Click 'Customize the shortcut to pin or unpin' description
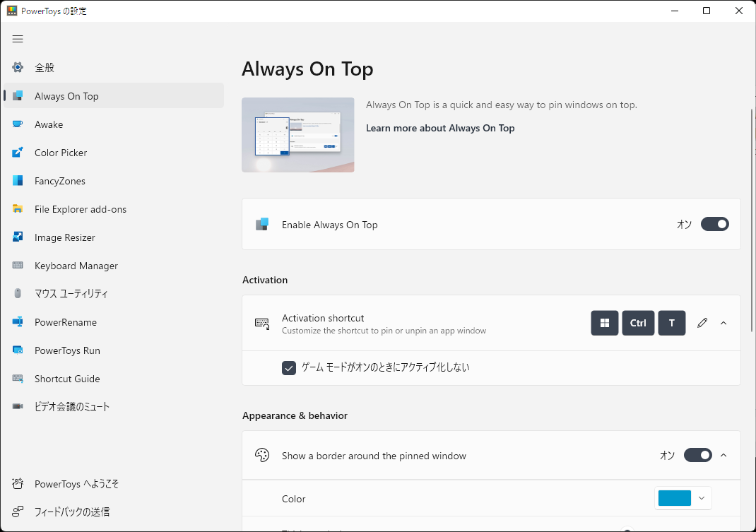 [x=384, y=331]
